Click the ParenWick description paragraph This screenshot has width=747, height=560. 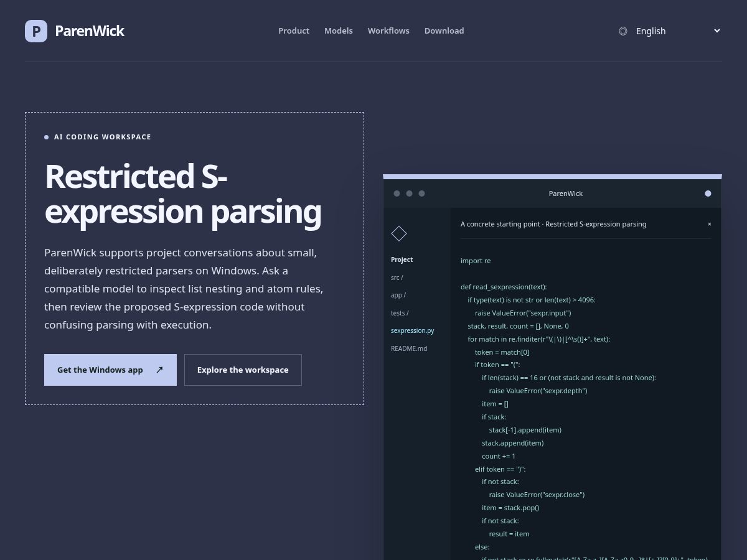click(x=184, y=289)
